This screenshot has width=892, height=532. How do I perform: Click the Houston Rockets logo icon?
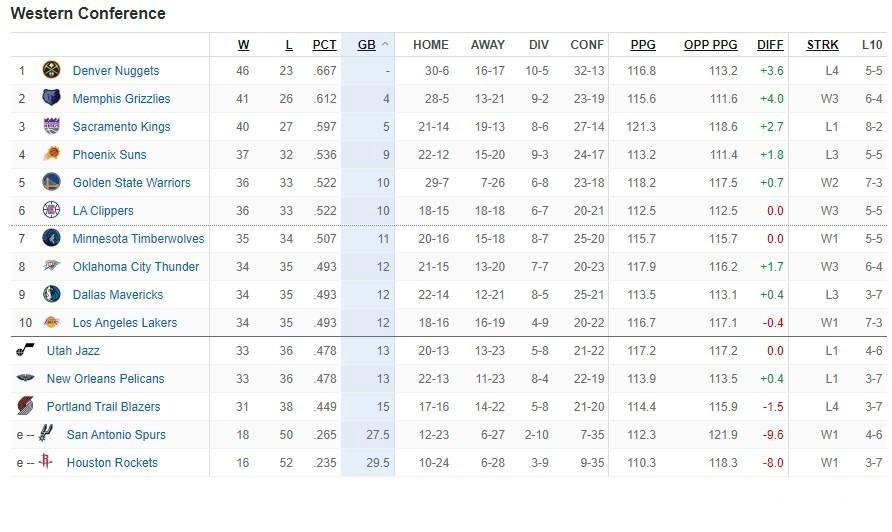pos(45,463)
